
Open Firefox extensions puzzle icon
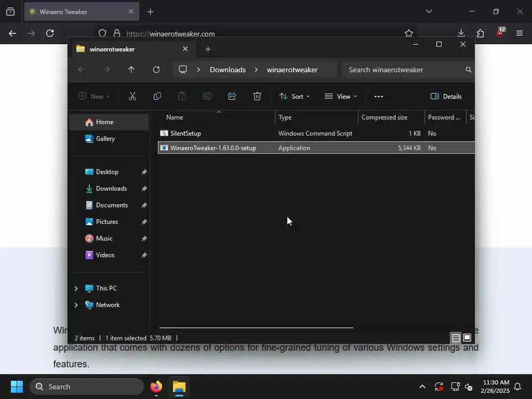pos(480,33)
